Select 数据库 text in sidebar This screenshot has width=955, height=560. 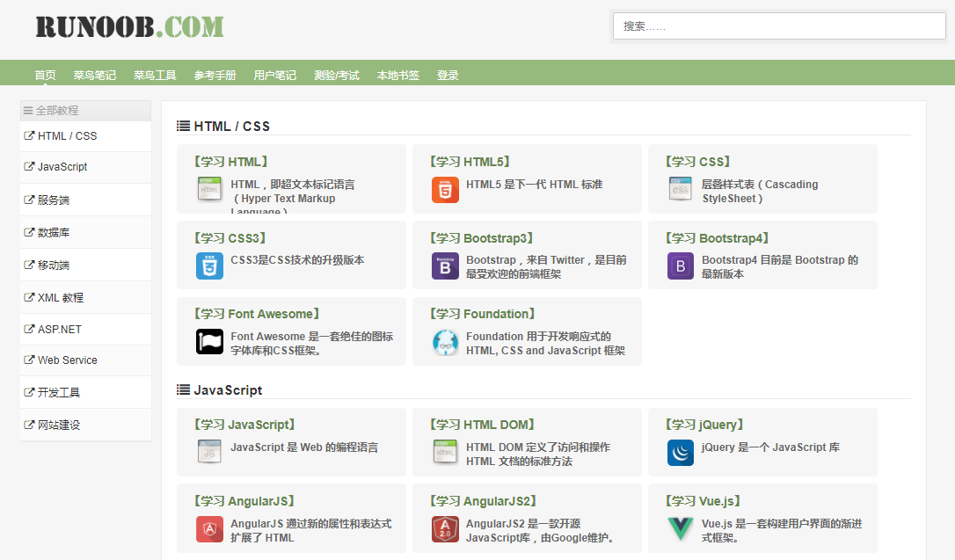coord(54,232)
